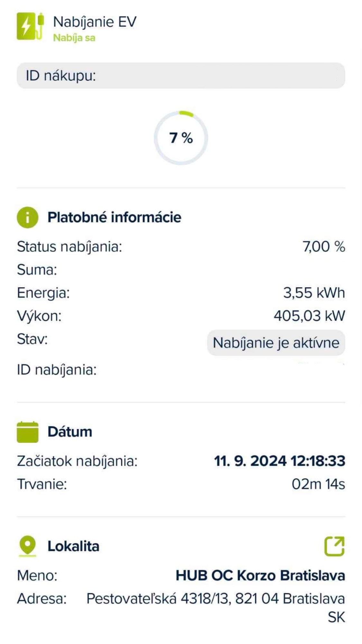Viewport: 362px width, 644px height.
Task: Tap the Nabíjanie je aktívne status badge
Action: click(x=276, y=343)
